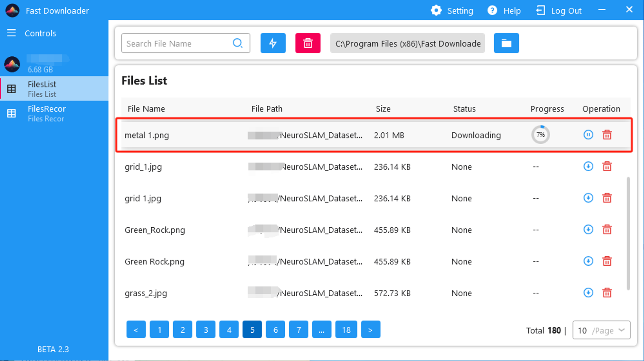Click the user avatar in sidebar
The width and height of the screenshot is (644, 361).
[x=12, y=64]
